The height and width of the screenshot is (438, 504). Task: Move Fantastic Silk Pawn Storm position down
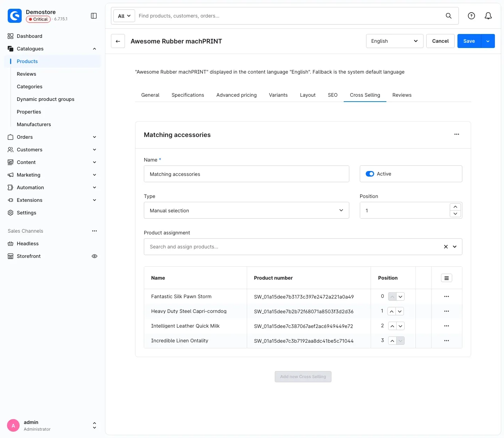point(400,296)
